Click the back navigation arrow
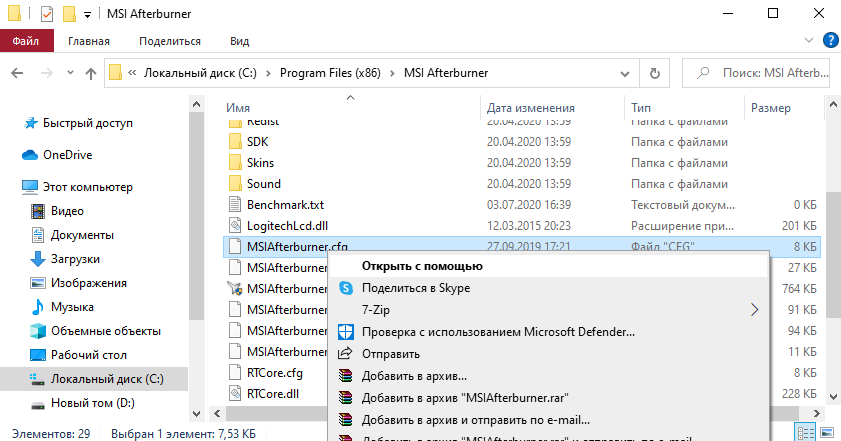This screenshot has width=841, height=441. tap(17, 73)
